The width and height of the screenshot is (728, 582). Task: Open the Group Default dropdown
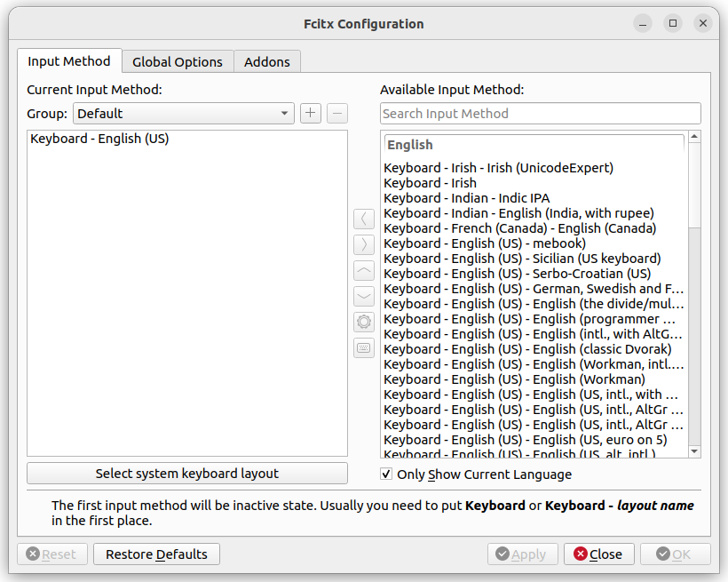coord(184,114)
